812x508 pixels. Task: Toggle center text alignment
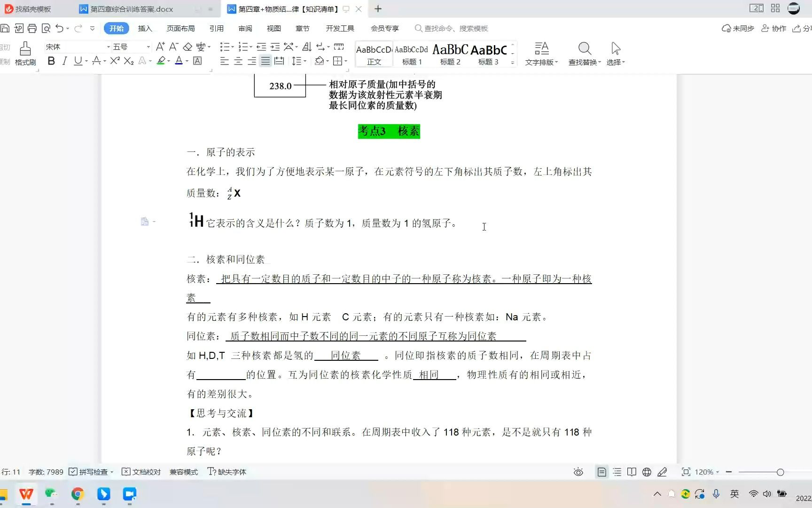pos(238,61)
